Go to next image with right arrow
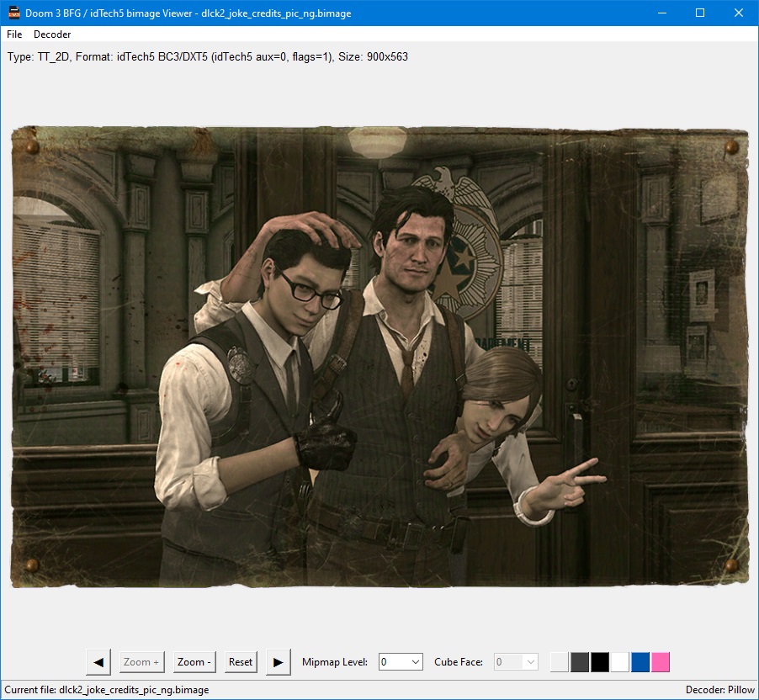This screenshot has height=700, width=759. click(279, 662)
